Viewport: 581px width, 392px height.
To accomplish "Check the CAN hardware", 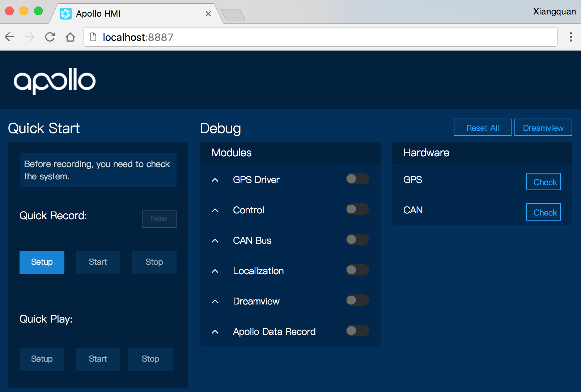I will click(543, 212).
